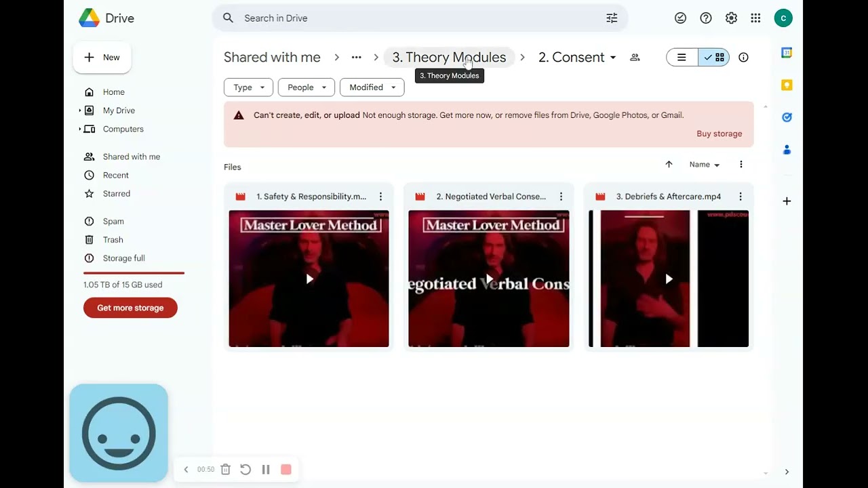The width and height of the screenshot is (868, 488).
Task: Click the search magnifier icon
Action: click(x=228, y=18)
